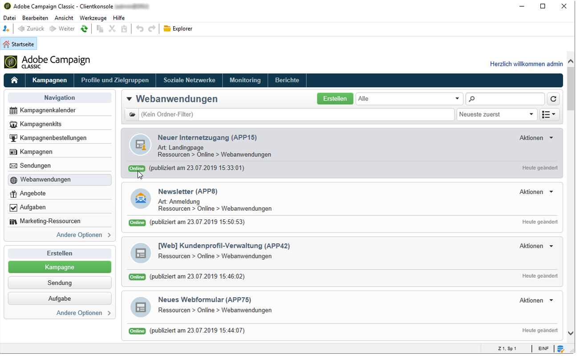The height and width of the screenshot is (364, 588).
Task: Expand Andere Optionen under Navigation
Action: click(84, 235)
